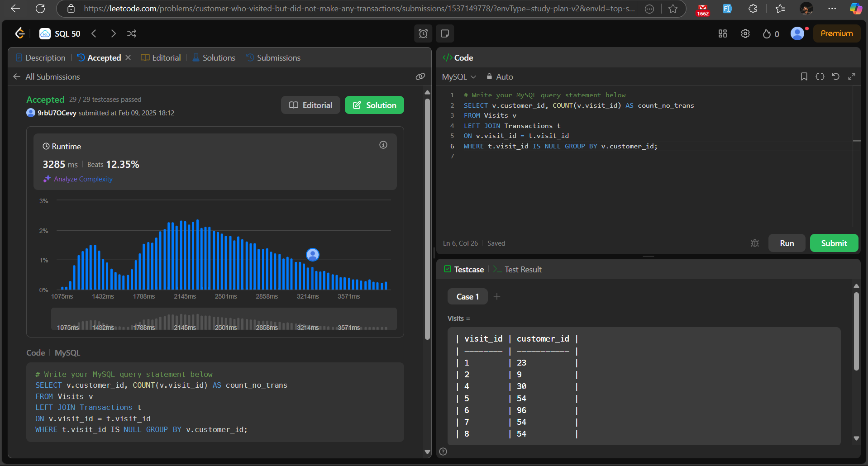The image size is (868, 466).
Task: Click the "Ln 6, Col 26" status
Action: coord(460,243)
